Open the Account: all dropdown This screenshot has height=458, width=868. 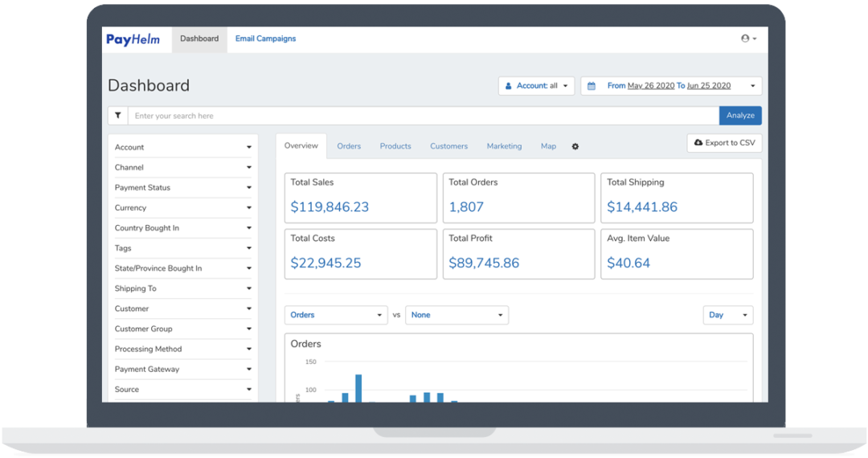pos(536,86)
